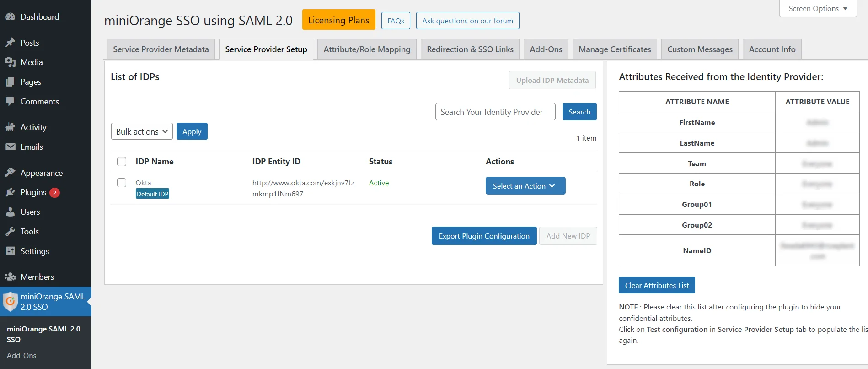Viewport: 868px width, 369px height.
Task: Click the Search button
Action: pyautogui.click(x=579, y=112)
